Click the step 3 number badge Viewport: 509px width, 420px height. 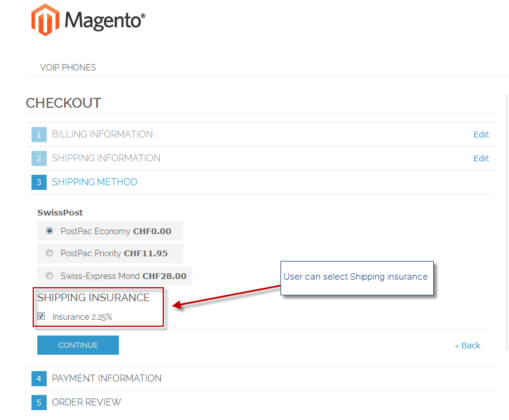pyautogui.click(x=39, y=182)
